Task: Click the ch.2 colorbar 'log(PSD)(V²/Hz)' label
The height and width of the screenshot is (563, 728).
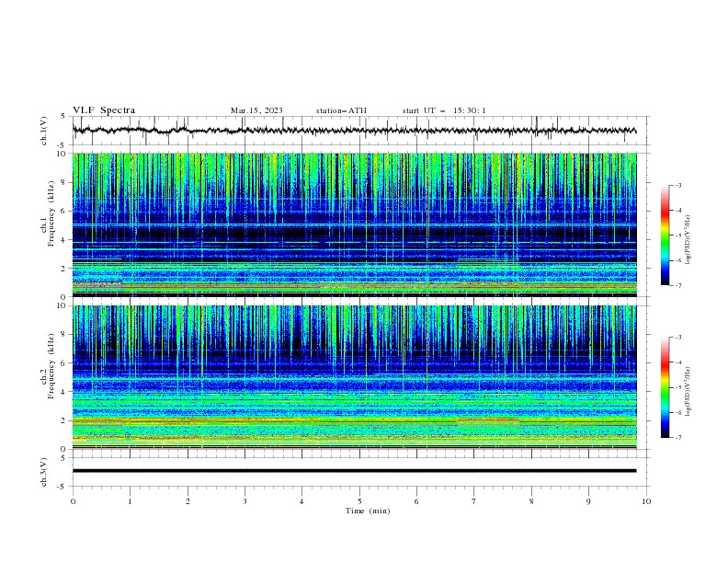Action: pos(688,392)
